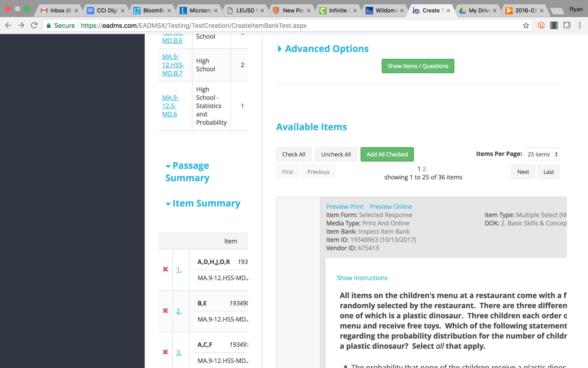Click Check All button

(x=293, y=154)
